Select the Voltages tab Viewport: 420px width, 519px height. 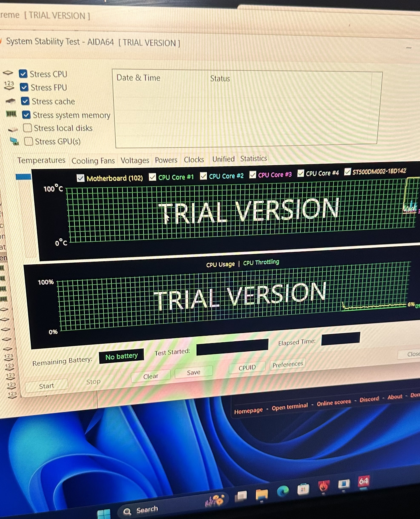134,160
